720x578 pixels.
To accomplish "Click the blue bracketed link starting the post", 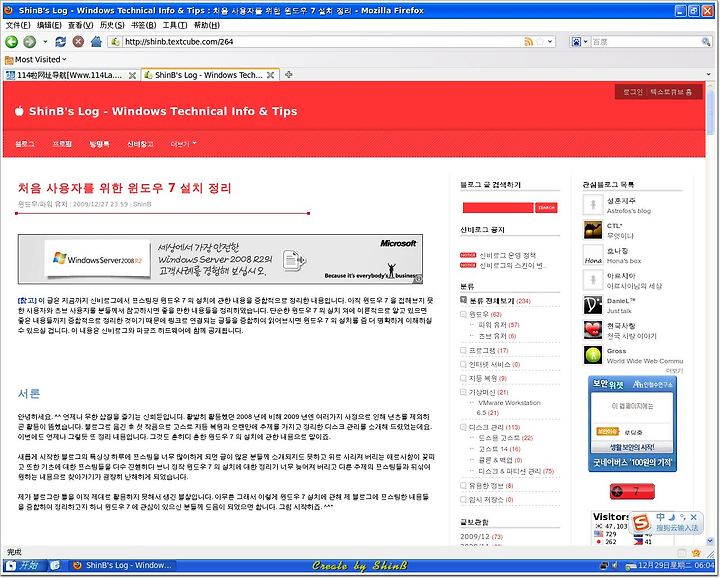I will point(27,301).
